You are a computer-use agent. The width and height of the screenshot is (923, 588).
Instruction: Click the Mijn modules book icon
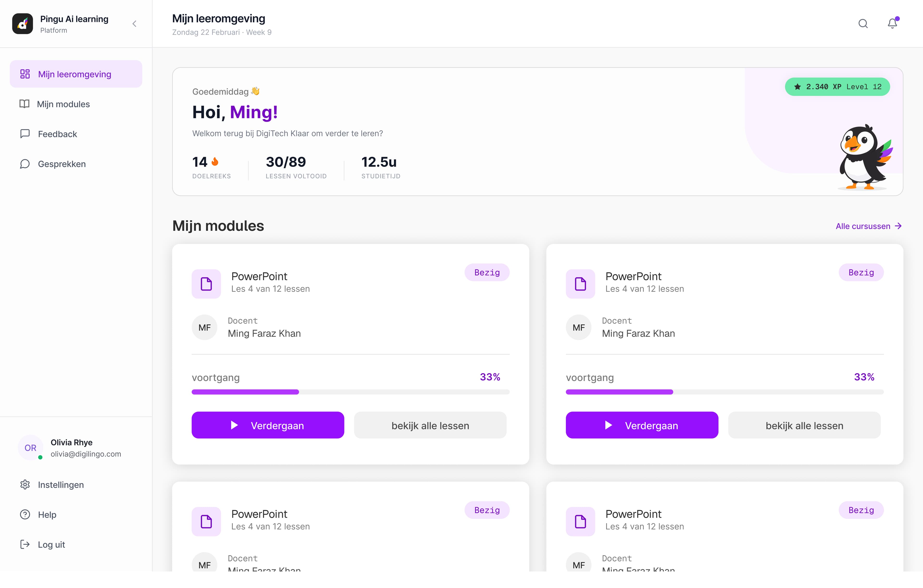25,104
